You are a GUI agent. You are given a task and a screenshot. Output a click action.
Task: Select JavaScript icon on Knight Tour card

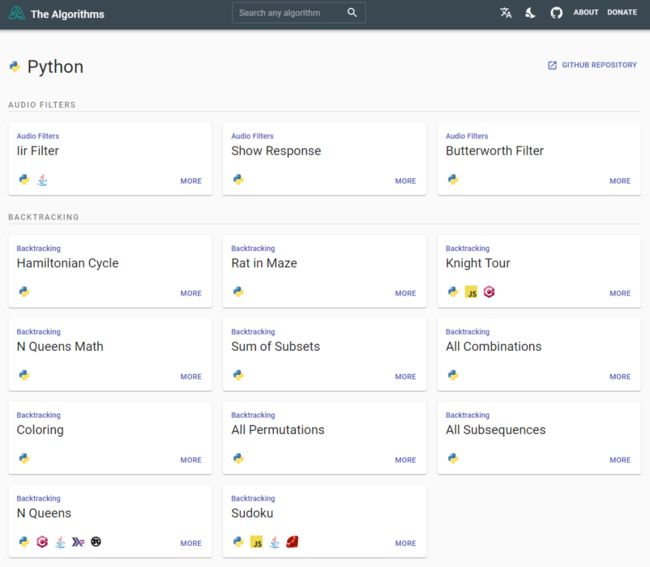click(471, 293)
